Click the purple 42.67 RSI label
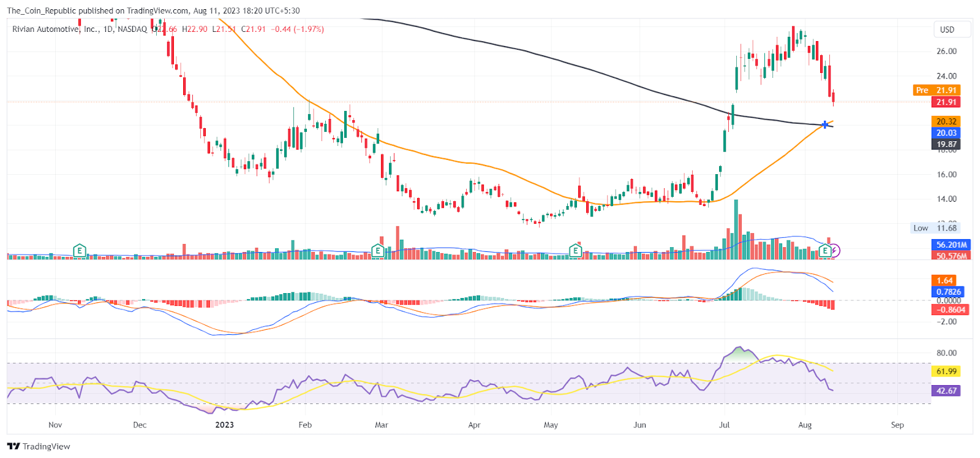This screenshot has width=980, height=458. 946,391
